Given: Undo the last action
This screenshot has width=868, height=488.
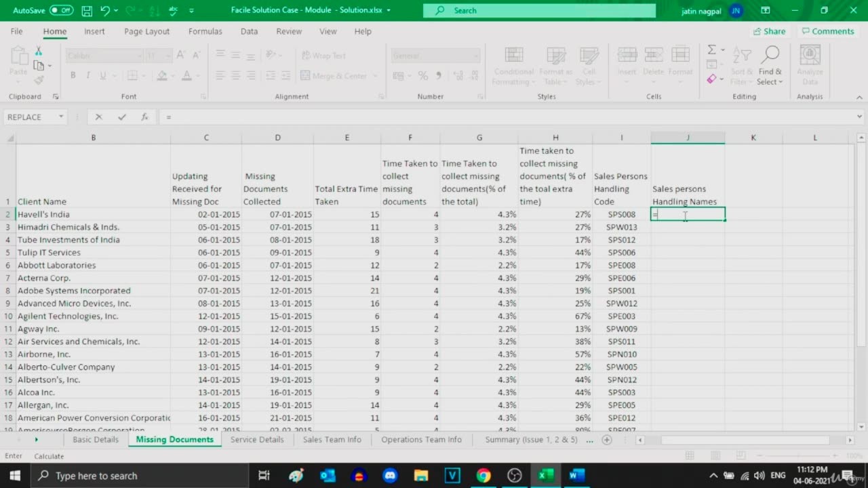Looking at the screenshot, I should pos(105,10).
